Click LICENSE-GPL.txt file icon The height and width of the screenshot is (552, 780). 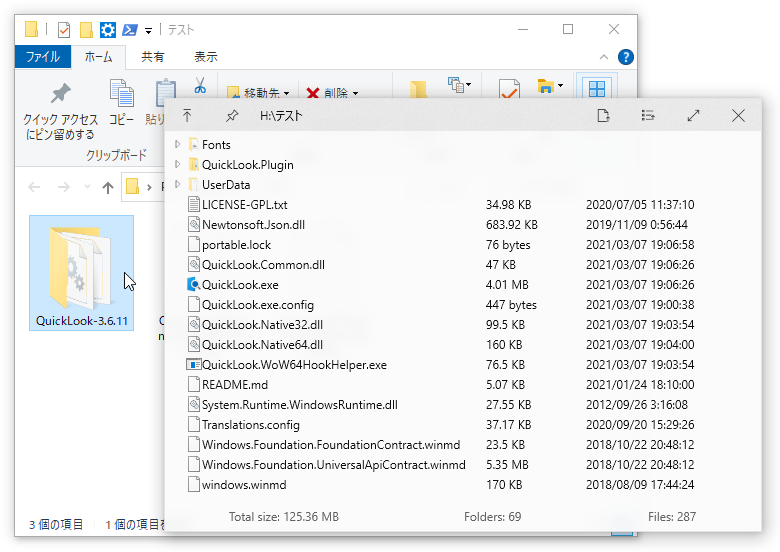pos(194,204)
